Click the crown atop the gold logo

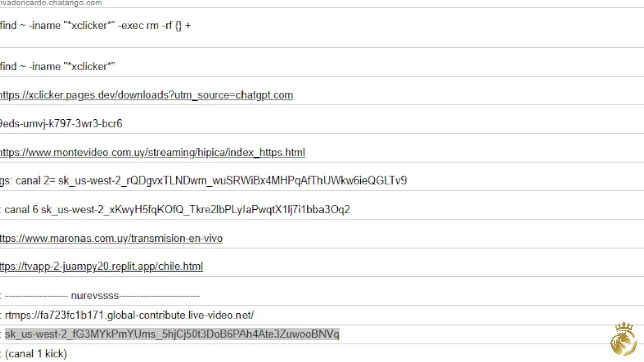624,328
